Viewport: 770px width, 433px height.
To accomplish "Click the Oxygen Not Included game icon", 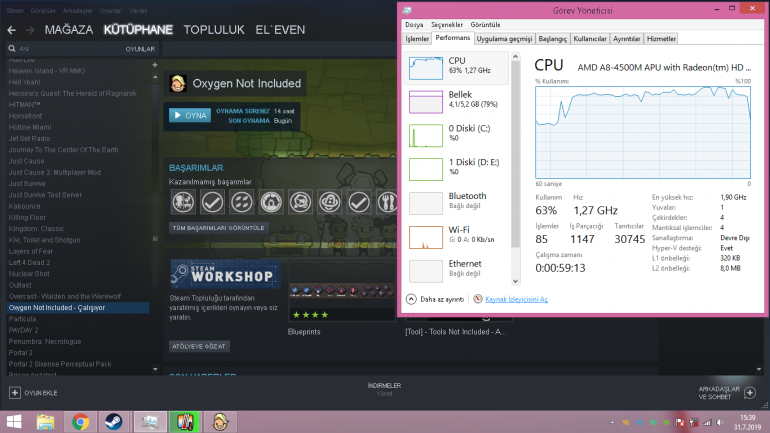I will (178, 83).
